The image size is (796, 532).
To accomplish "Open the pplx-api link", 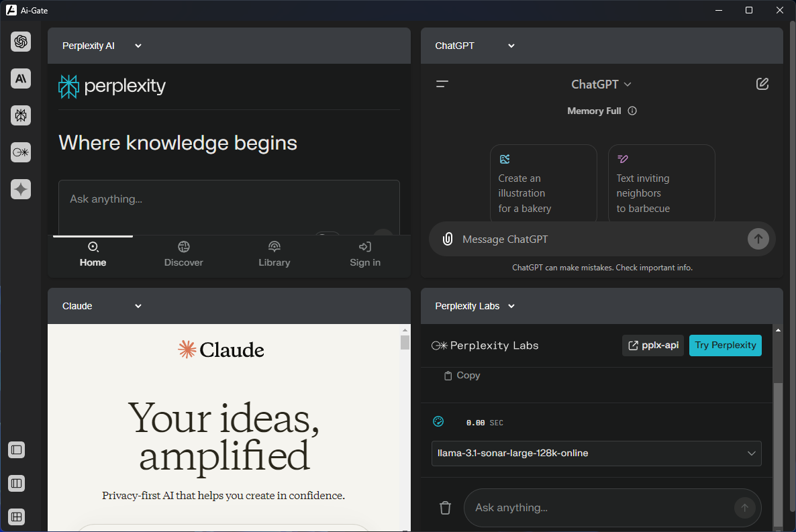I will (653, 345).
